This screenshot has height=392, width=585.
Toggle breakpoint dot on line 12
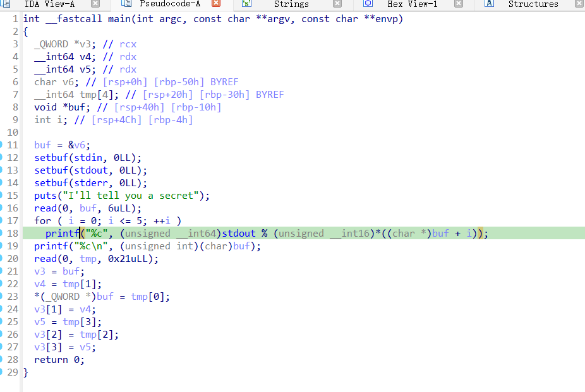point(1,158)
